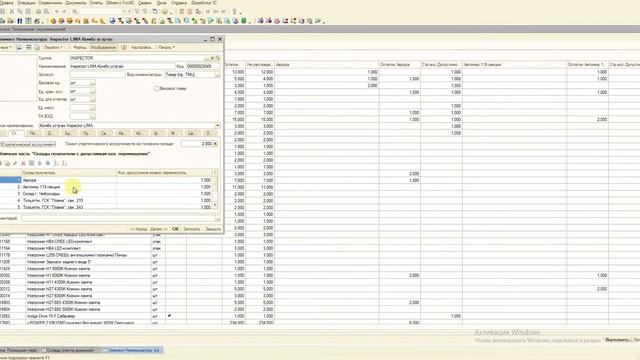
Task: Clear the limit field with its X icon
Action: pyautogui.click(x=215, y=144)
